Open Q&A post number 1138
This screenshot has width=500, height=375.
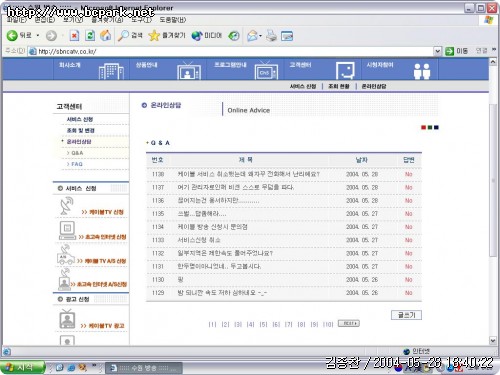[248, 174]
